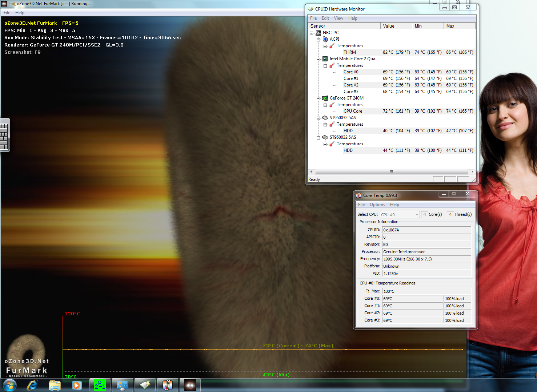Click the thermometer icon under GeForce GT 240M
The image size is (537, 392).
[332, 105]
